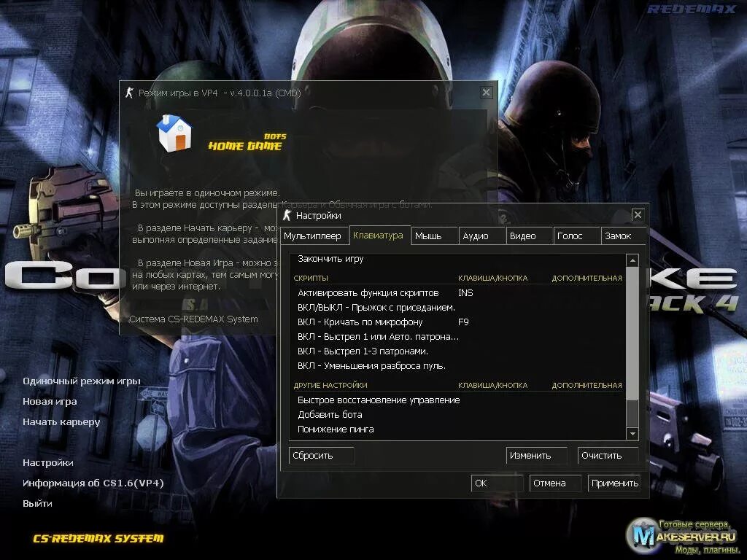The image size is (747, 560).
Task: Click Выйти to exit the game
Action: [x=38, y=503]
